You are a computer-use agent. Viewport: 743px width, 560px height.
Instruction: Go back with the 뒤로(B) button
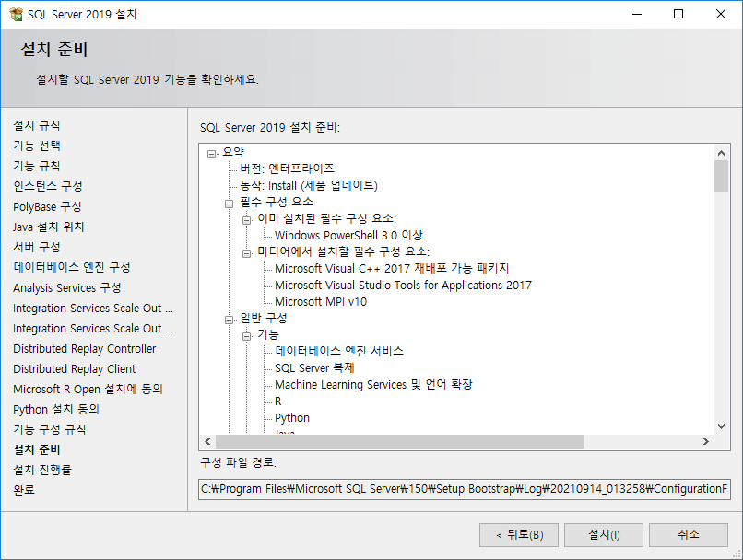click(519, 535)
